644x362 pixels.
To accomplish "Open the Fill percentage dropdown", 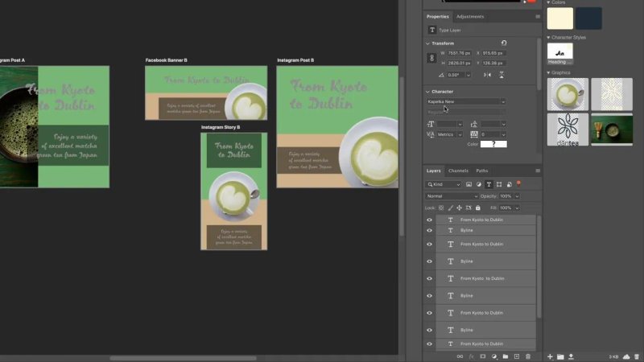I will [517, 208].
